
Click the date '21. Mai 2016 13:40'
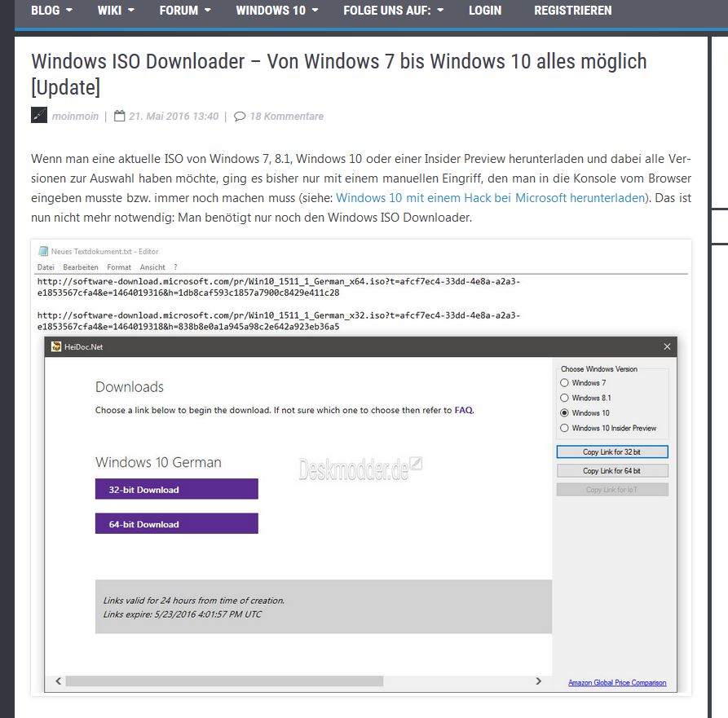tap(174, 116)
